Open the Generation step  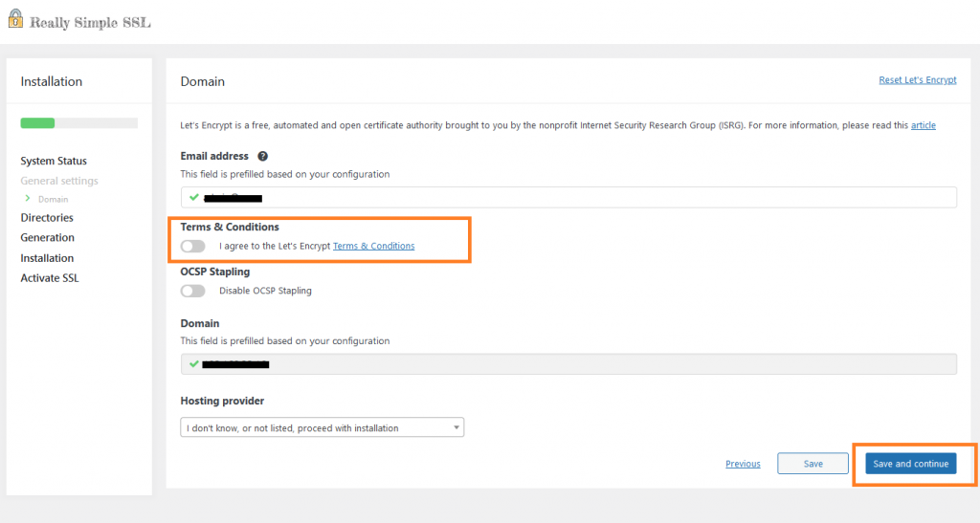click(47, 237)
